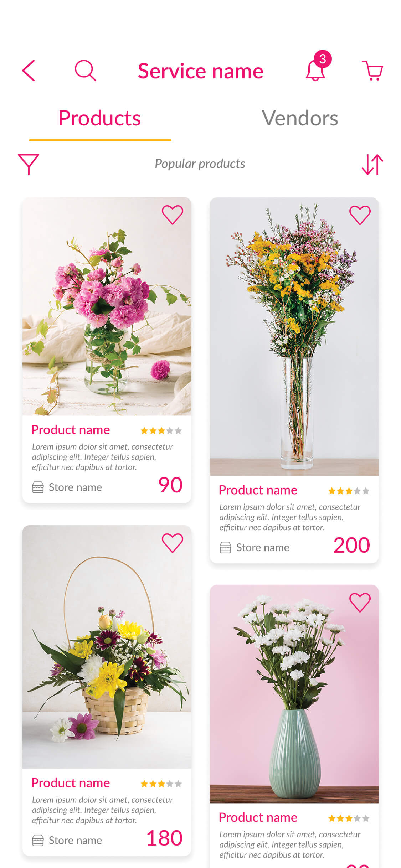Open Store name link on product priced 90
This screenshot has width=401, height=868.
[x=75, y=487]
